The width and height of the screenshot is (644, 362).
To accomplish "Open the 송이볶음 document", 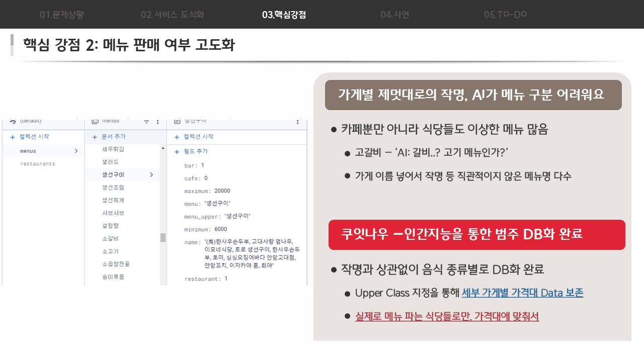I will [113, 277].
